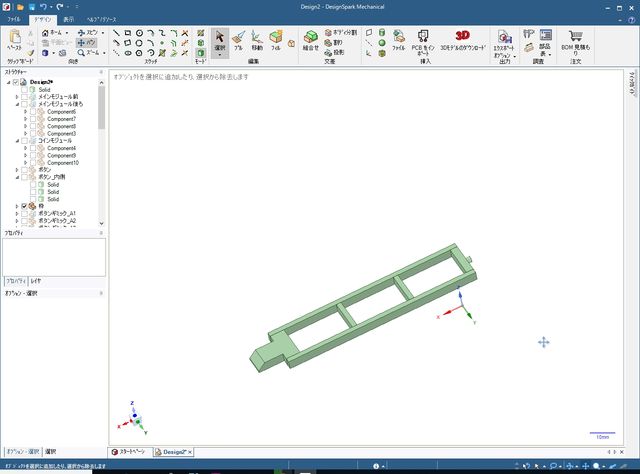640x474 pixels.
Task: Click the Project (投影) tool
Action: point(334,53)
